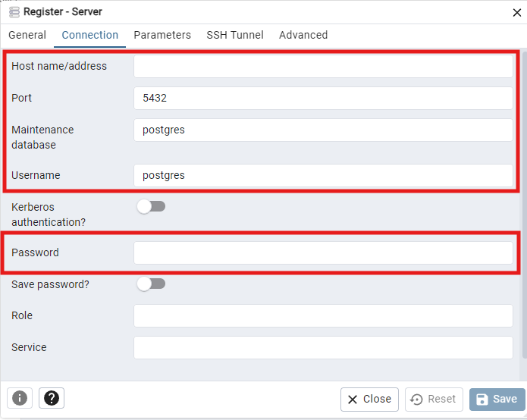Click the Role input field
Image resolution: width=527 pixels, height=420 pixels.
pos(323,316)
